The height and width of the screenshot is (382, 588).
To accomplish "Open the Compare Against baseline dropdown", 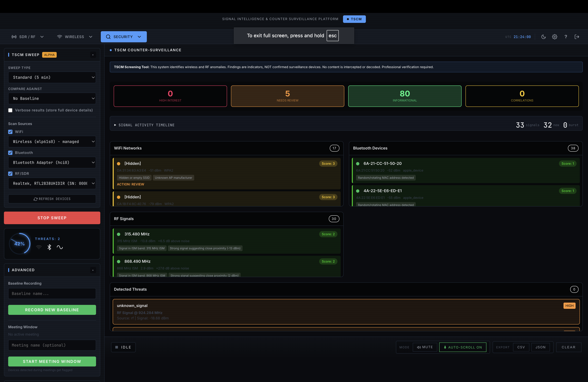I will point(52,98).
